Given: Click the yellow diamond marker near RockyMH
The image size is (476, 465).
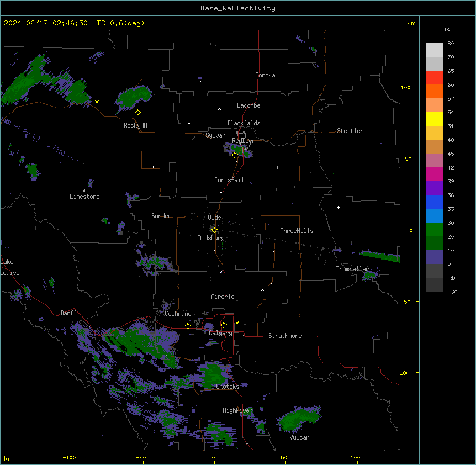Looking at the screenshot, I should tap(138, 113).
